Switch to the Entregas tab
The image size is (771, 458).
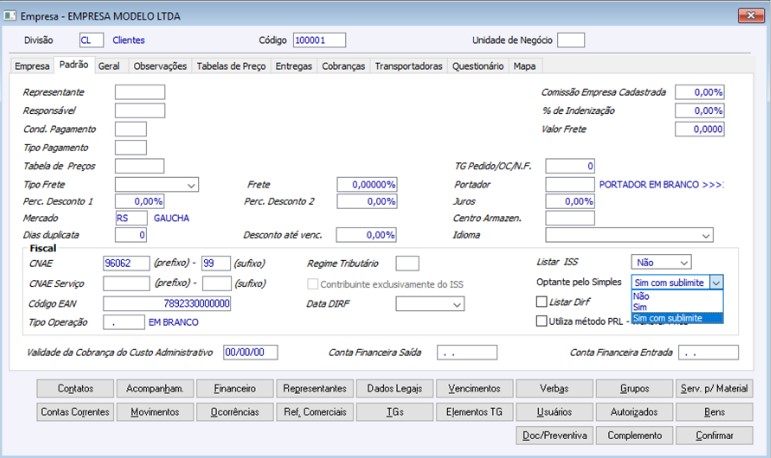(x=294, y=66)
